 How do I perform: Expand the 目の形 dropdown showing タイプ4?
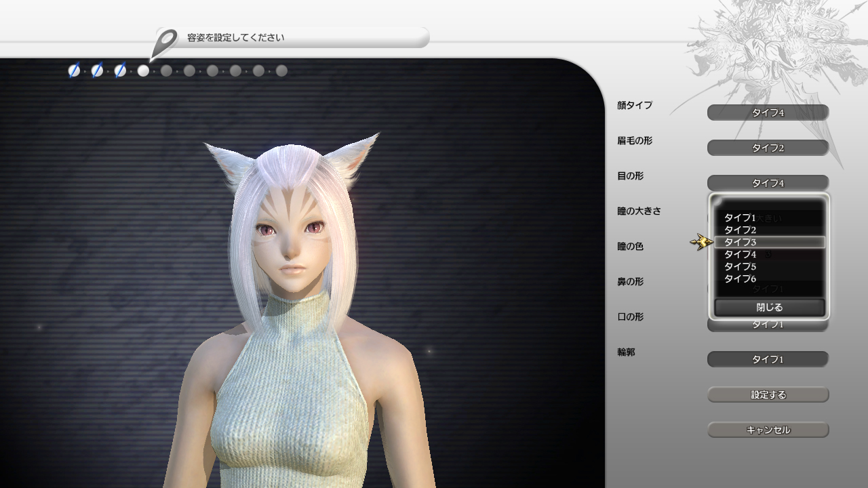pyautogui.click(x=768, y=183)
